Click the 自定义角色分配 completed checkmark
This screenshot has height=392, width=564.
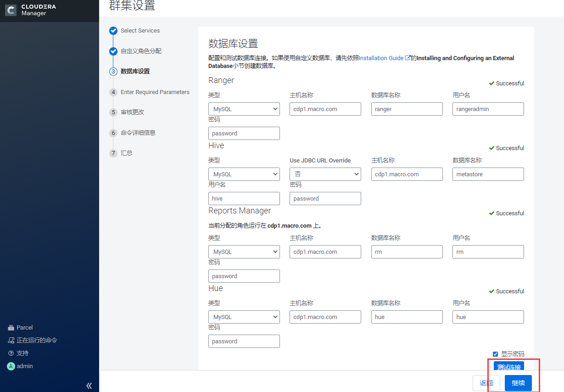coord(113,51)
